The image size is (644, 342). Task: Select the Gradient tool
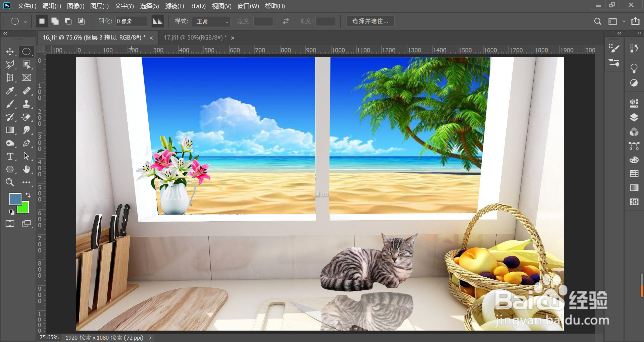pos(10,130)
